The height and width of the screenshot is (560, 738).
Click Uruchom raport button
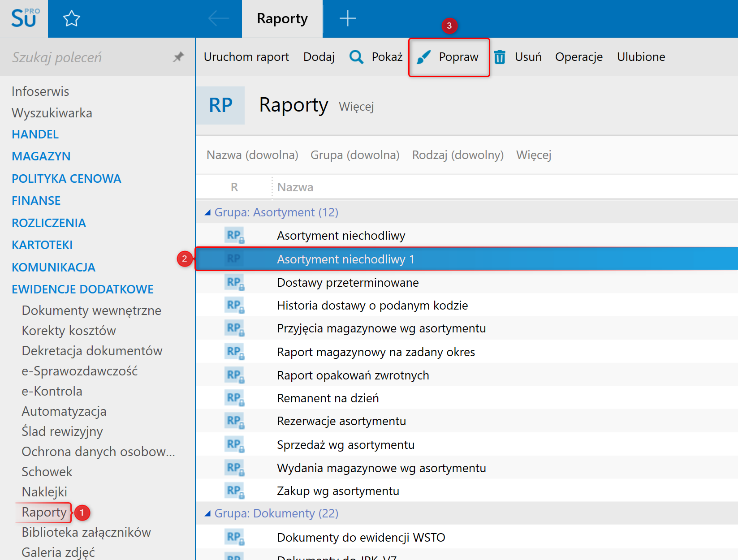click(x=246, y=57)
